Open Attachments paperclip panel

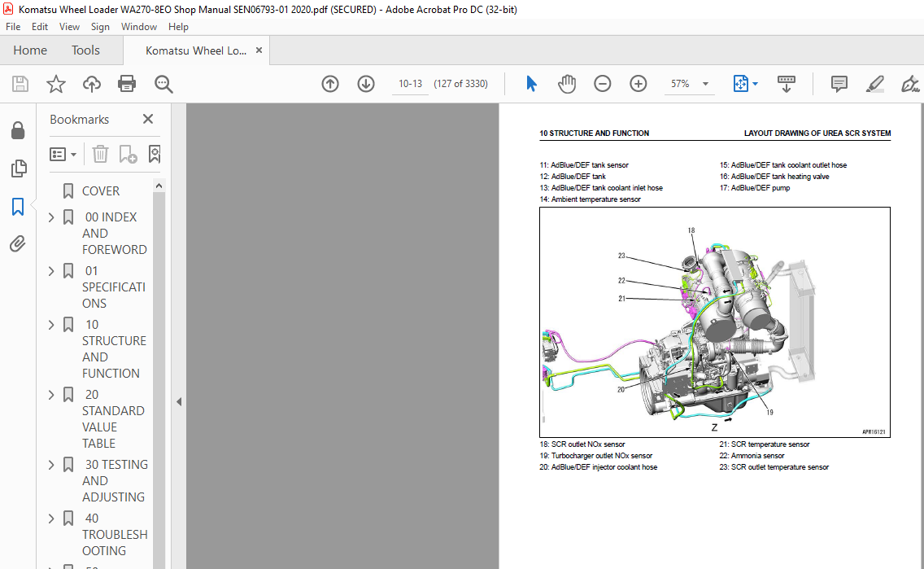point(18,243)
